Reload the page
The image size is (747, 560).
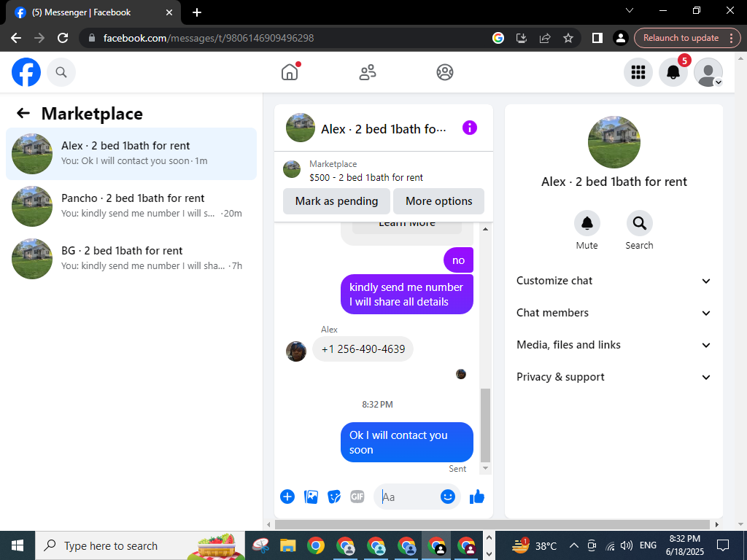coord(63,38)
